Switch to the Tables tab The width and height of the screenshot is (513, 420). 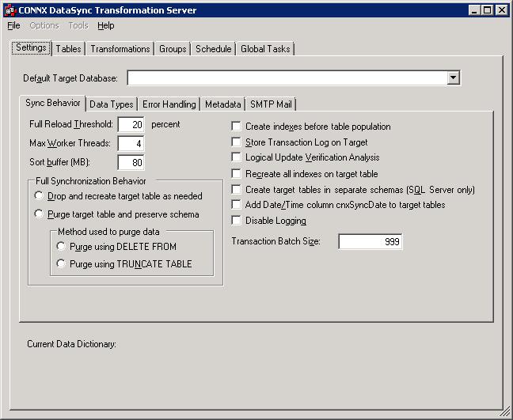click(x=68, y=49)
